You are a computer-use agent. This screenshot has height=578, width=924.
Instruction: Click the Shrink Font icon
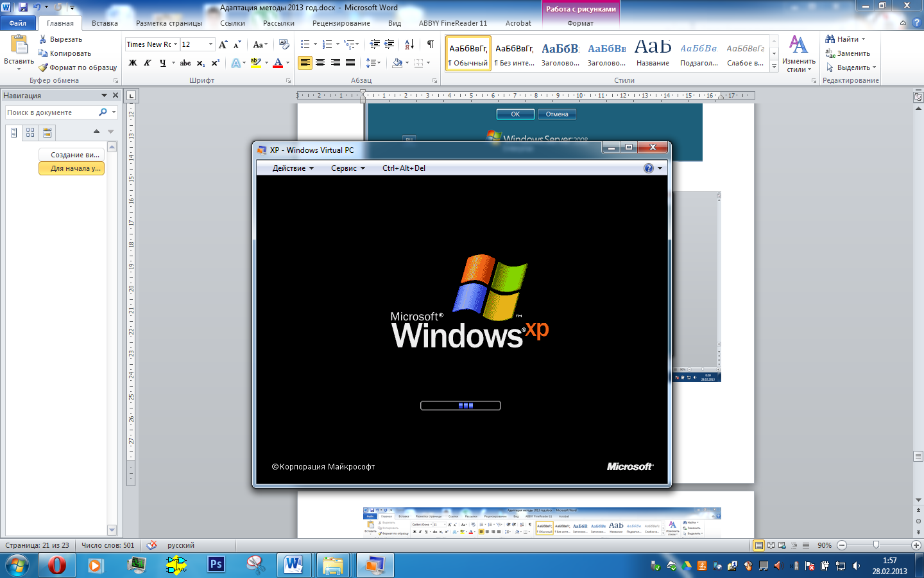(237, 44)
